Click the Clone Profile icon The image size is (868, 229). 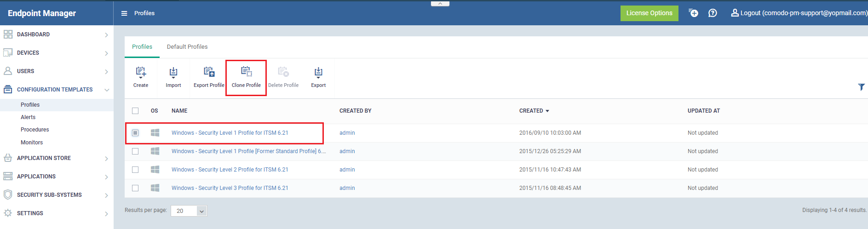tap(246, 71)
